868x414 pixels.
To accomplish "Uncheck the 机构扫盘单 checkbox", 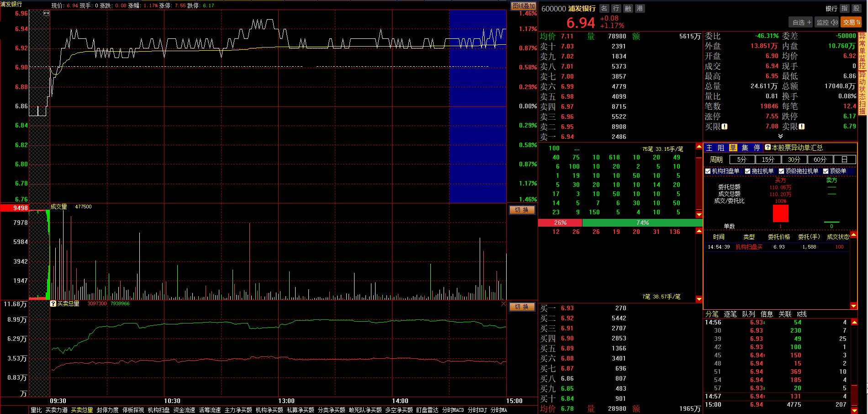I will (x=709, y=171).
